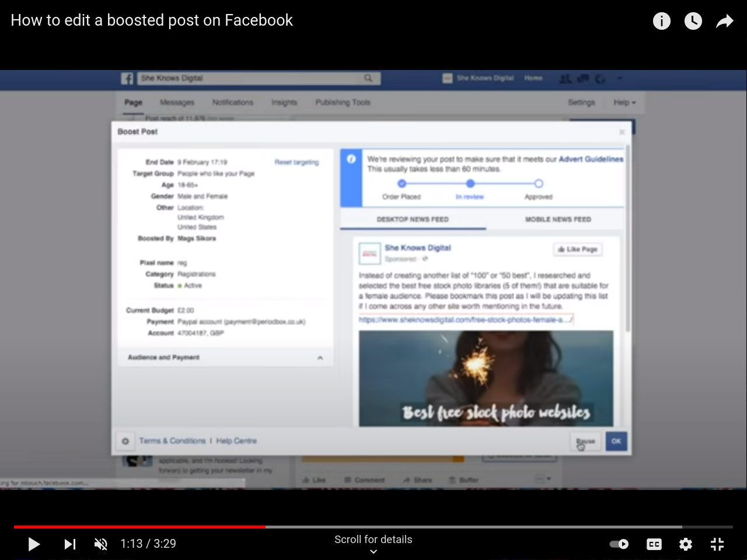Click the In review step marker
Image resolution: width=747 pixels, height=560 pixels.
pyautogui.click(x=470, y=184)
